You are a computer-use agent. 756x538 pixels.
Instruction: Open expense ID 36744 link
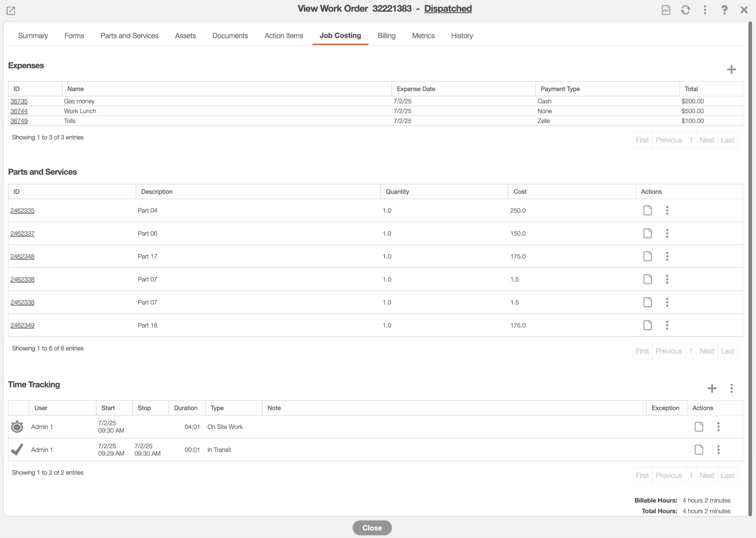pos(19,111)
